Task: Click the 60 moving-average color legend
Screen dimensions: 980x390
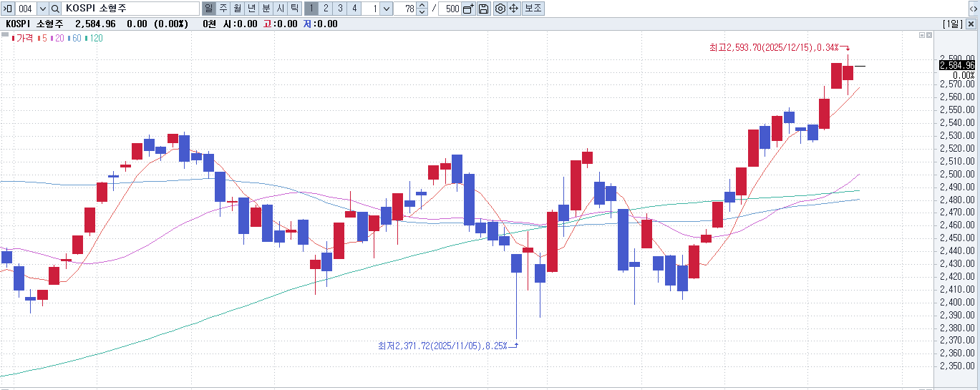Action: [74, 38]
